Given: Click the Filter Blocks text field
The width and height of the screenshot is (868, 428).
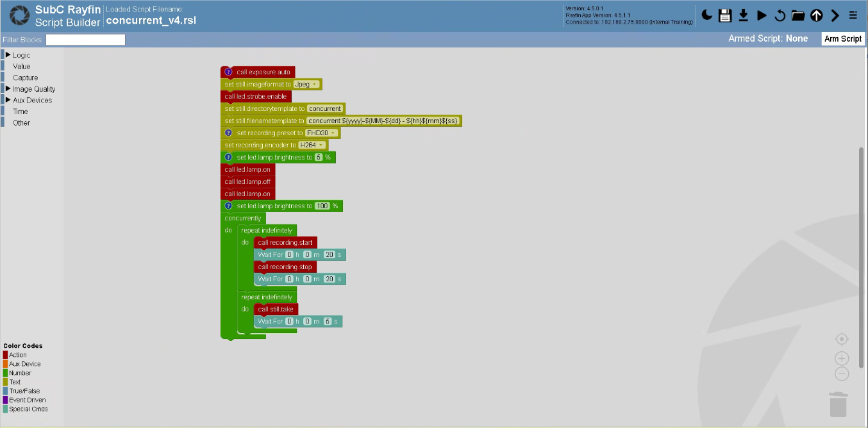Looking at the screenshot, I should point(85,40).
